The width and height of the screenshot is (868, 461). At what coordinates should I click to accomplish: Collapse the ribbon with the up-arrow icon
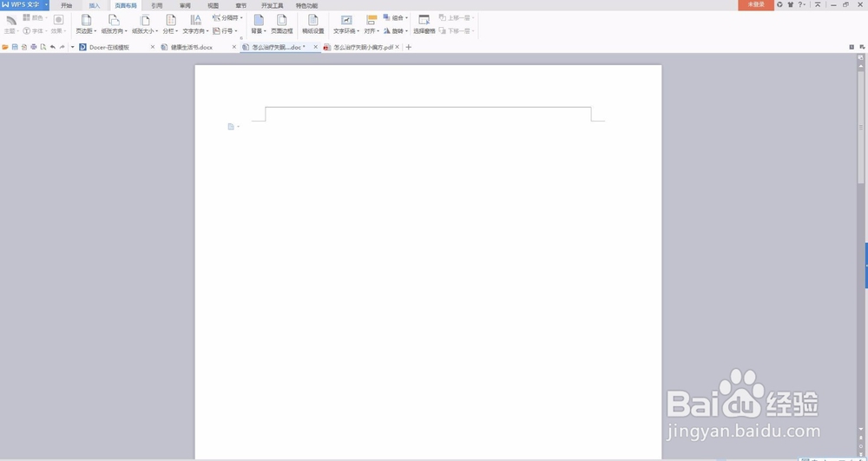tap(818, 4)
